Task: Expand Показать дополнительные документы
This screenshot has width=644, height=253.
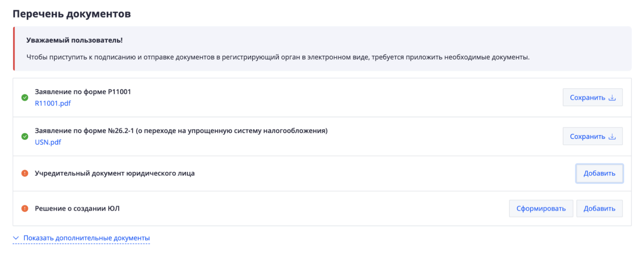Action: (81, 238)
